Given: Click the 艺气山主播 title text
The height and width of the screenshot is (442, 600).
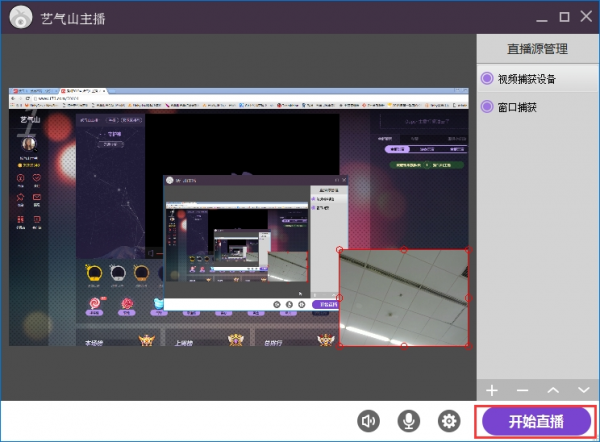Looking at the screenshot, I should click(73, 18).
